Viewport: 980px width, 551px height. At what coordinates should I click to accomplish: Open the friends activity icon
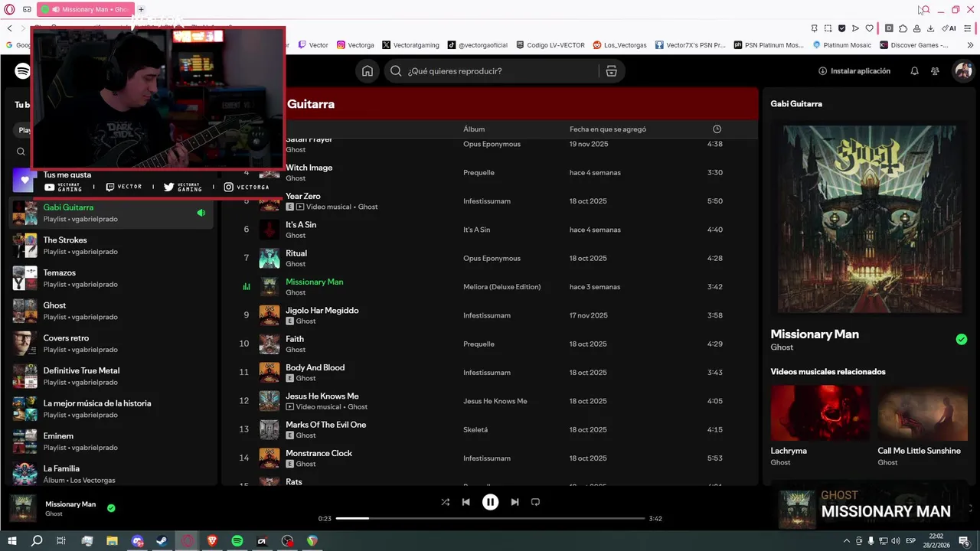(x=935, y=71)
